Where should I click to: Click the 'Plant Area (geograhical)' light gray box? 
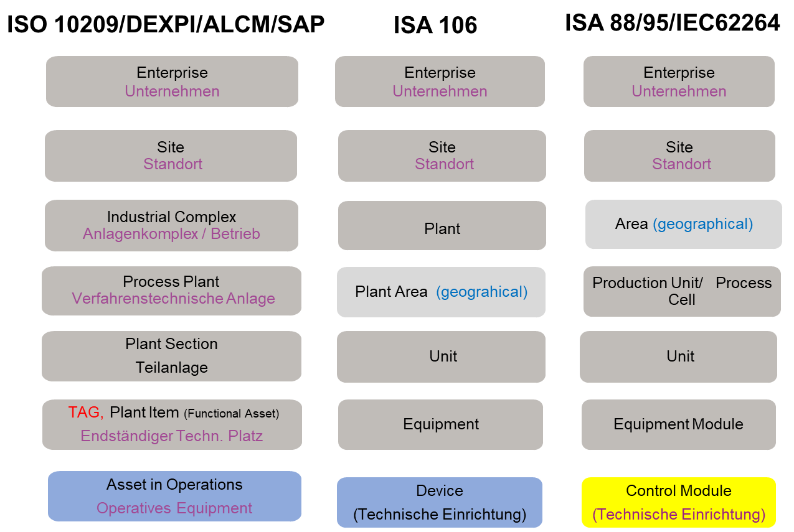pos(441,292)
